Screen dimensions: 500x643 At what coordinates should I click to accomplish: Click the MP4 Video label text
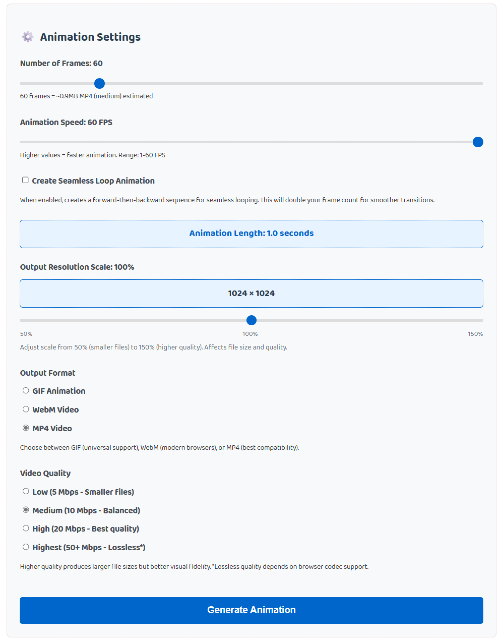[x=52, y=428]
